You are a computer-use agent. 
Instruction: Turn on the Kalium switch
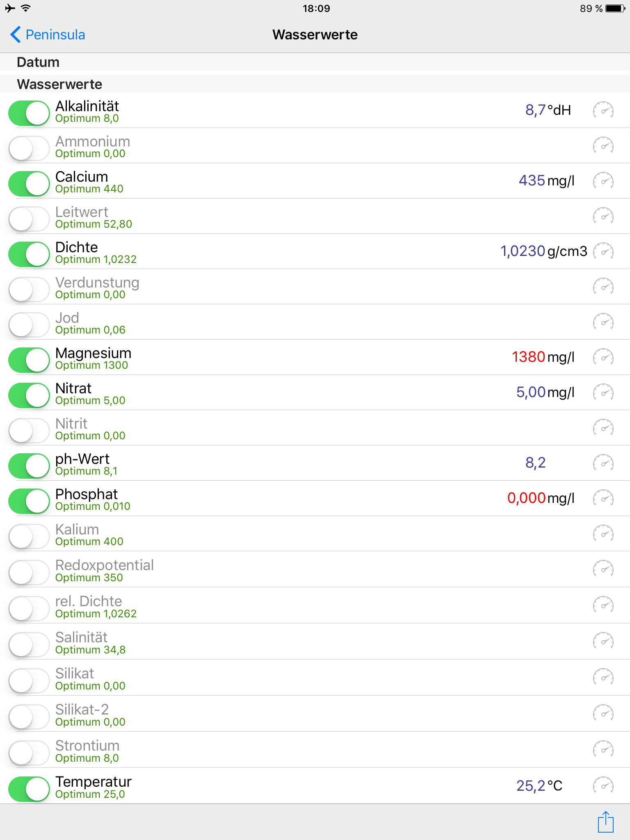tap(29, 536)
